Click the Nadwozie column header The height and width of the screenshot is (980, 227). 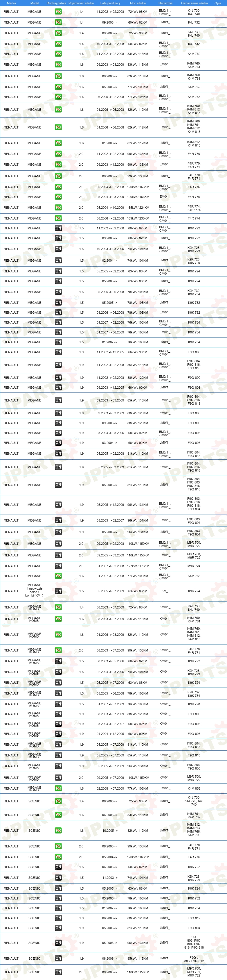point(165,3)
